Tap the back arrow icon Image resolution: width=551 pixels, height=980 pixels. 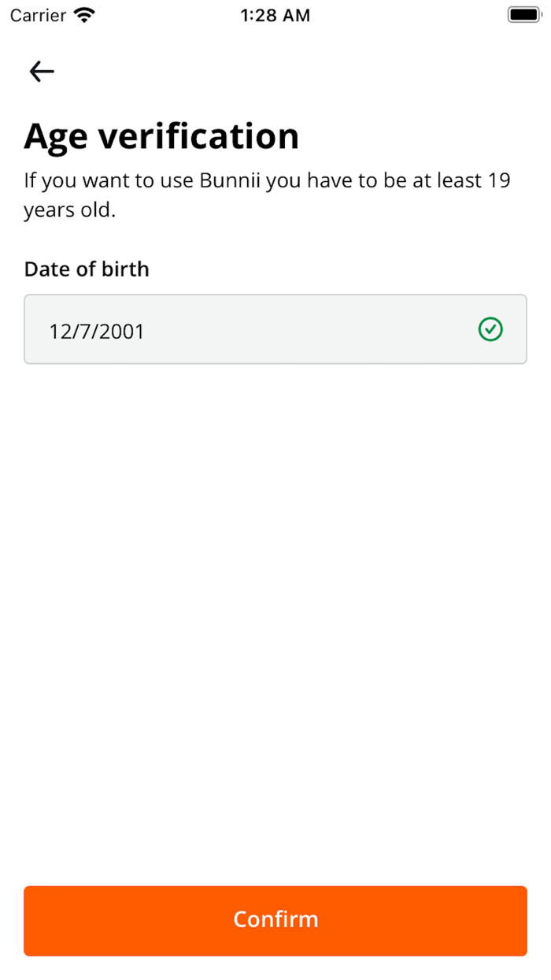point(42,72)
